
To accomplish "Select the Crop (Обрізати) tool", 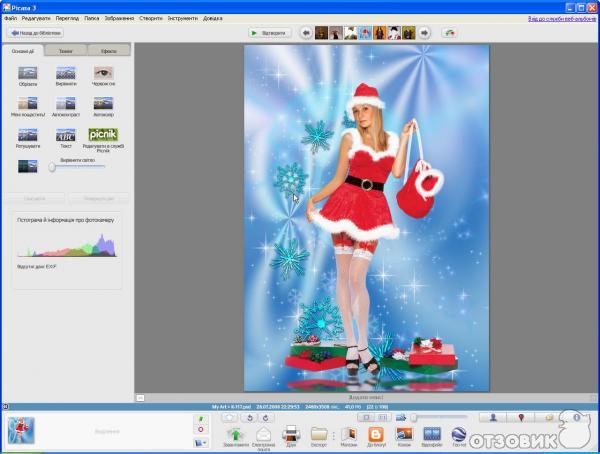I will coord(28,73).
